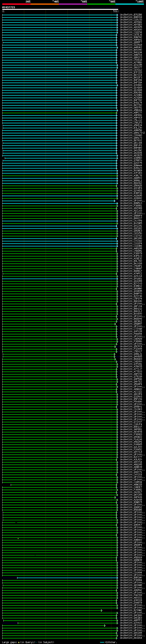Click the green ~80% identity legend segment
This screenshot has width=146, height=644.
[x=101, y=4]
